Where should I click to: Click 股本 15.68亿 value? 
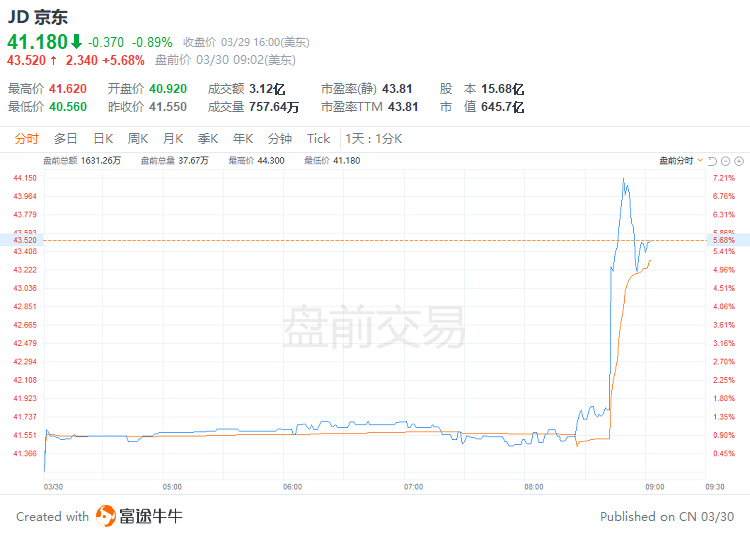coord(502,89)
